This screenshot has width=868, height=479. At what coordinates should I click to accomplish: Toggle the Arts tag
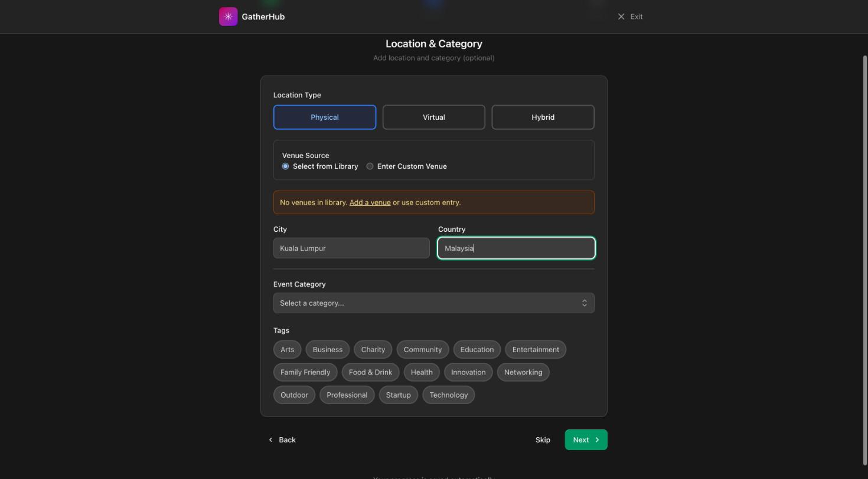pos(288,350)
